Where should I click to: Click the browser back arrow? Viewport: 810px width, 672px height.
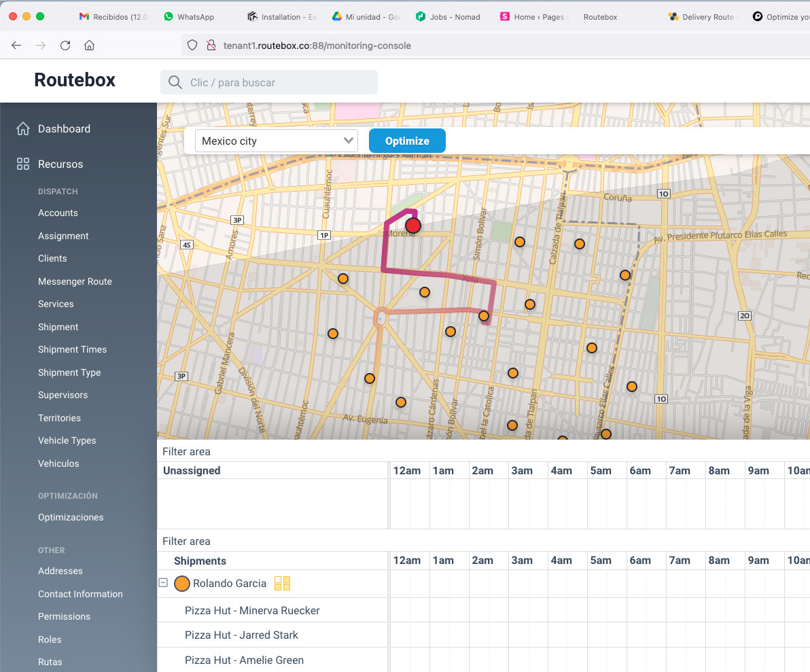point(16,46)
